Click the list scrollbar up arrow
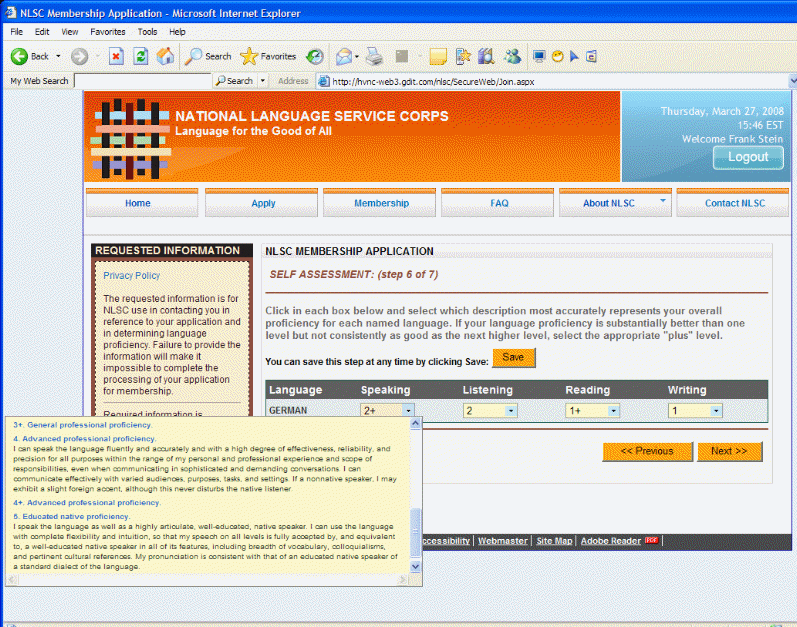This screenshot has height=627, width=797. pos(415,424)
